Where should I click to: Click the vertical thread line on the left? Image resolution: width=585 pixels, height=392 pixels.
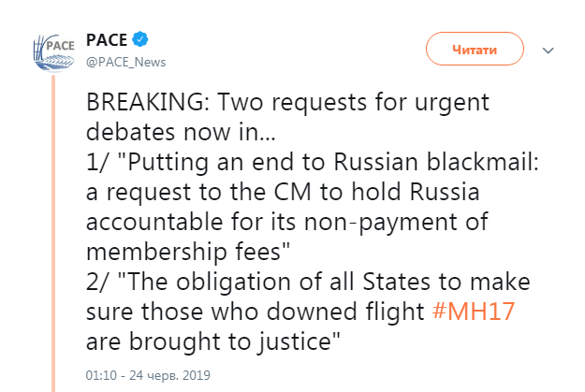[54, 234]
